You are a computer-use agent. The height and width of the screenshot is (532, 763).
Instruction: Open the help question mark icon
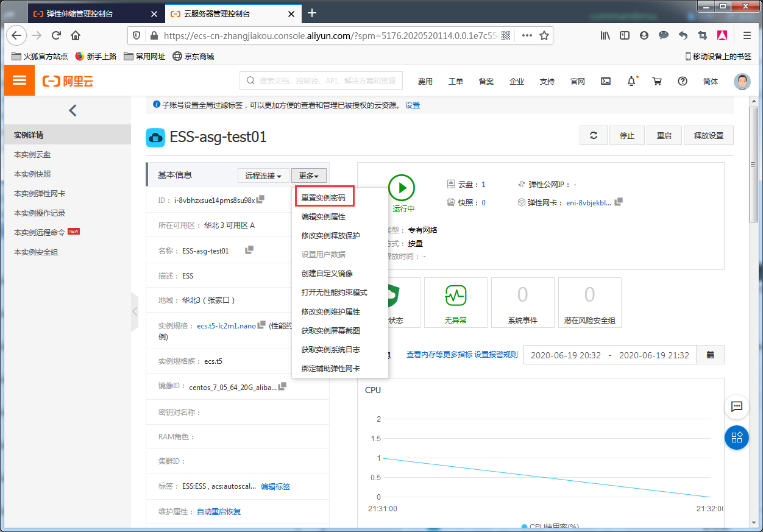coord(683,81)
